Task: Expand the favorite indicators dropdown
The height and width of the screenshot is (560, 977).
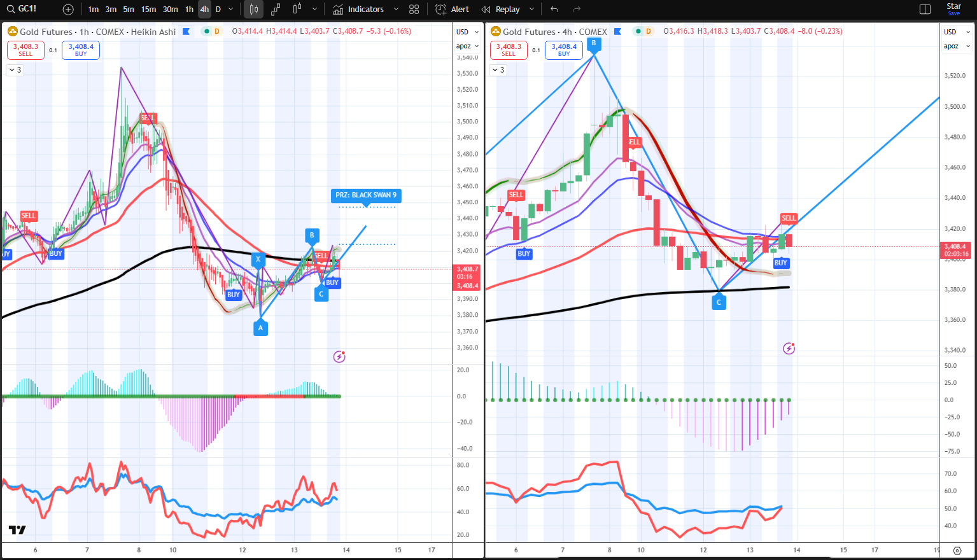Action: click(396, 10)
